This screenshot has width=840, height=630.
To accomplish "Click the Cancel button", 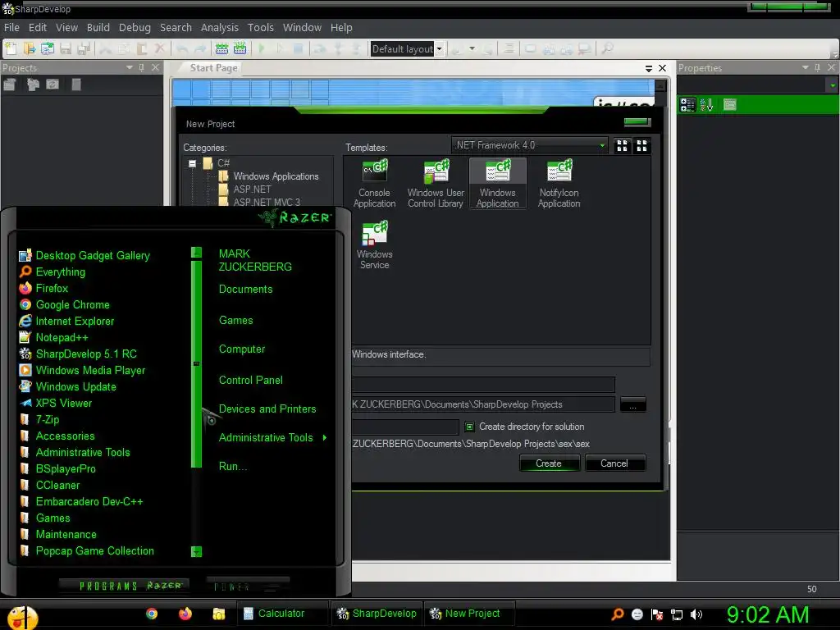I will (x=614, y=463).
